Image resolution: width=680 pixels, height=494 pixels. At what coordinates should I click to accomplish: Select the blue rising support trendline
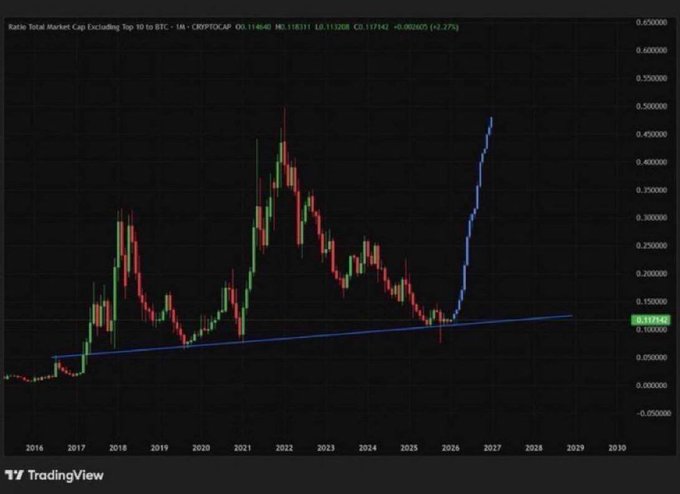pos(312,337)
